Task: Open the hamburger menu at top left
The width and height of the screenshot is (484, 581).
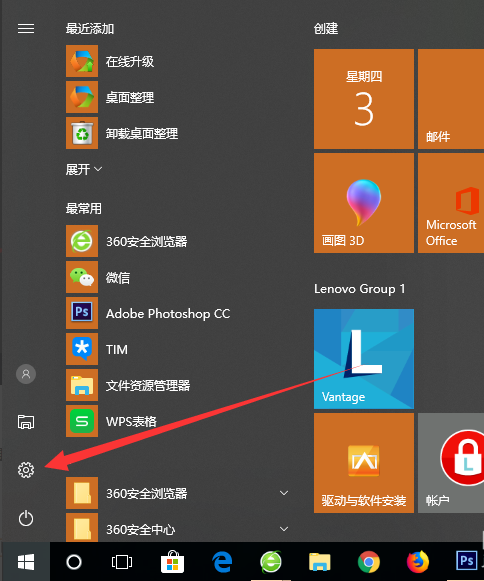Action: (26, 29)
